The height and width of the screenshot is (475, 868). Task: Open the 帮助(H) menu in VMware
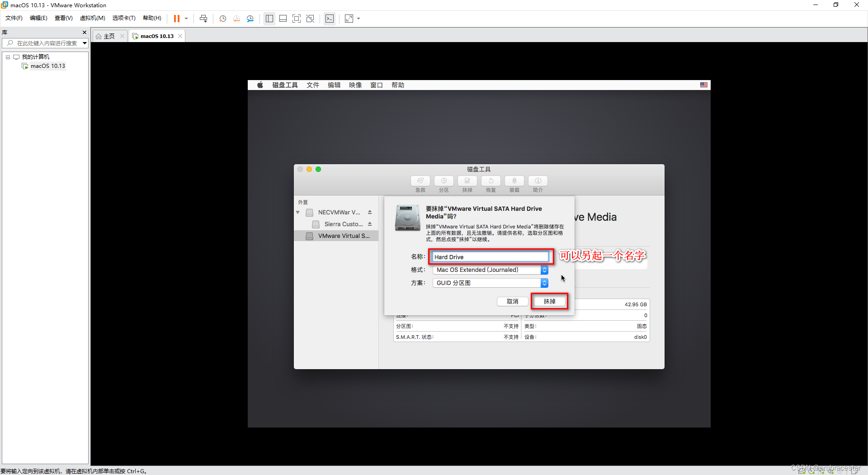tap(152, 18)
